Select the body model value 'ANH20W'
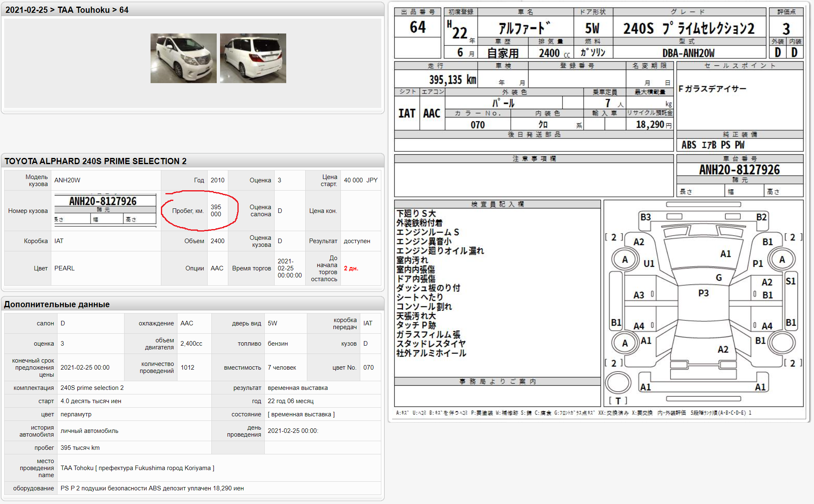This screenshot has height=504, width=814. pos(67,180)
